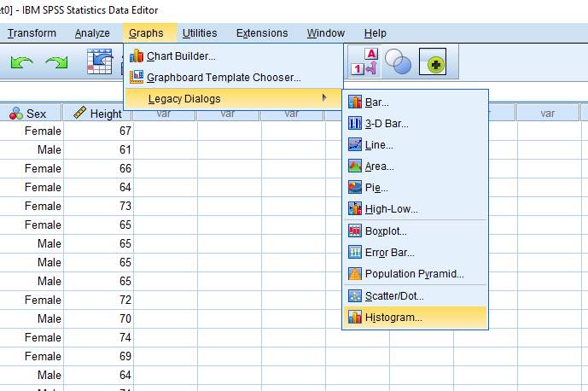The width and height of the screenshot is (588, 391).
Task: Click the Pie chart menu icon
Action: click(355, 187)
